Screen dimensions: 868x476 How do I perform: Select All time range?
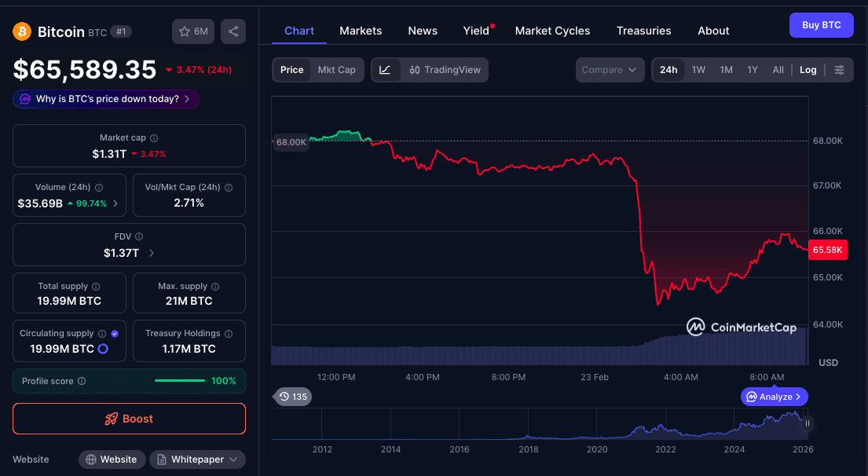(778, 70)
